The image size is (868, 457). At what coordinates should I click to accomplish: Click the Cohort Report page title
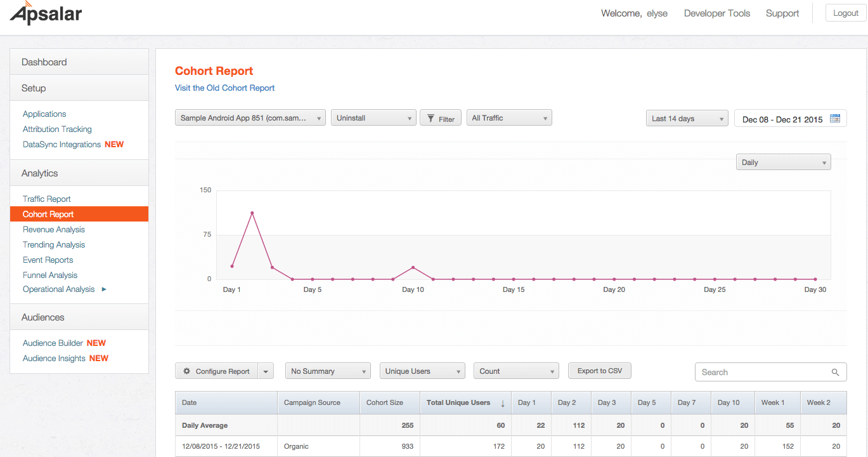click(214, 71)
